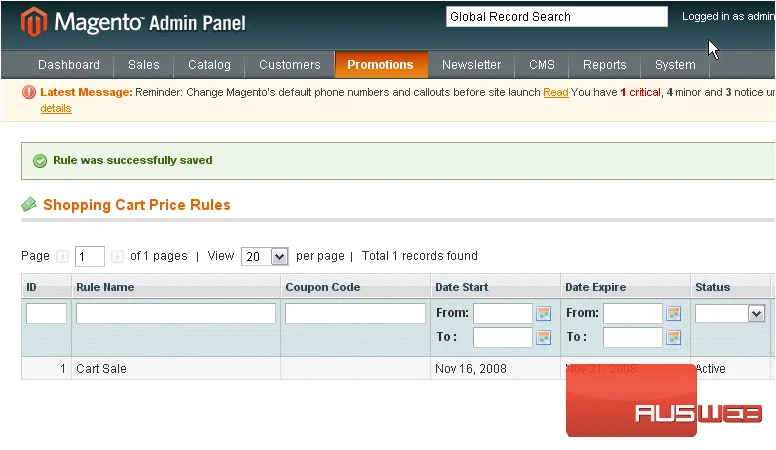Open Date Start From calendar picker
This screenshot has height=450, width=776.
(x=543, y=313)
